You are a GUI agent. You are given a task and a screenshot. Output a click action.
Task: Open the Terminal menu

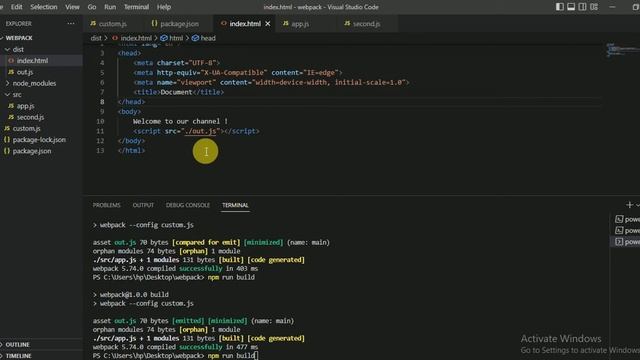pyautogui.click(x=136, y=7)
